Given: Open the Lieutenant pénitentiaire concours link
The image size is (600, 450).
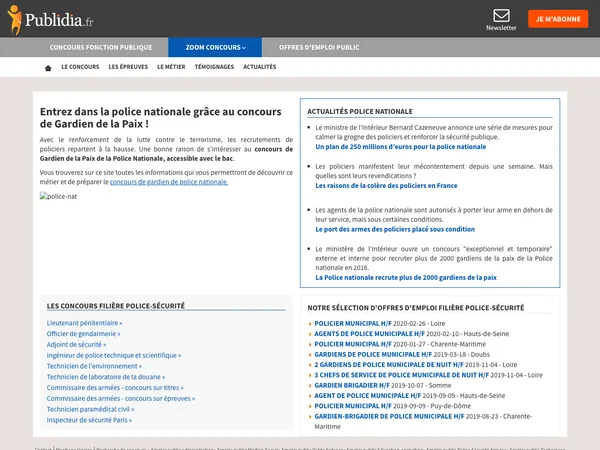Looking at the screenshot, I should tap(84, 323).
